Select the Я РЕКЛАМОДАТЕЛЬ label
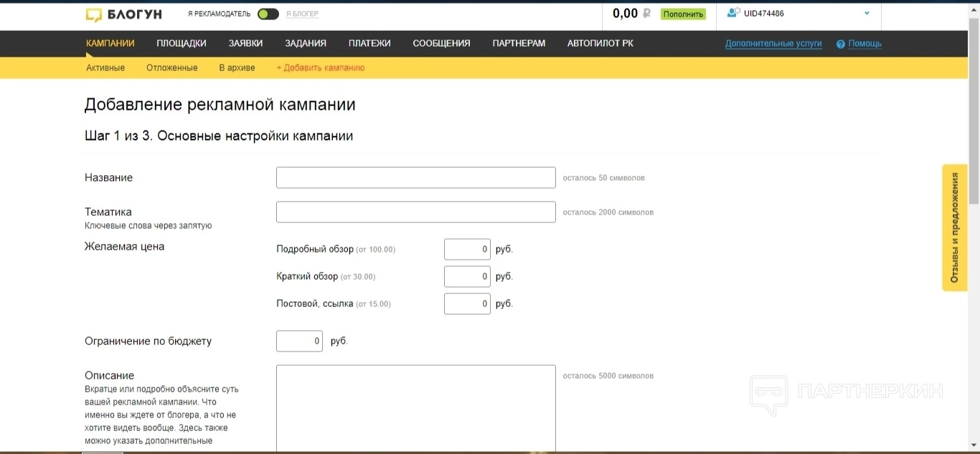This screenshot has width=980, height=454. click(x=219, y=14)
